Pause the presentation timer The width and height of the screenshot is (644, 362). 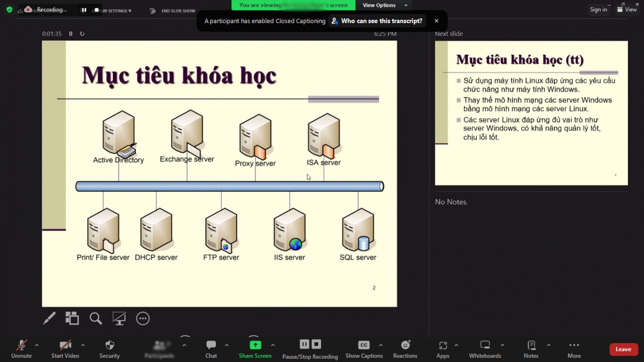(70, 34)
